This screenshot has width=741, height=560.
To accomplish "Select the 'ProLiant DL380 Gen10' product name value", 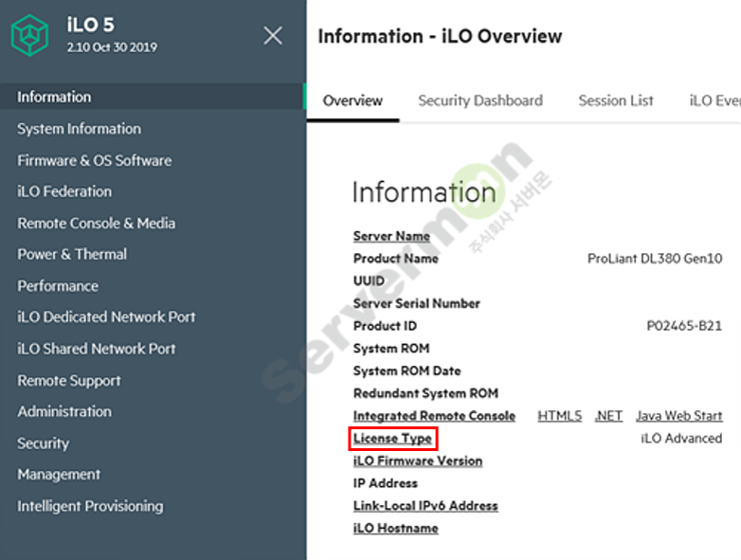I will point(655,259).
